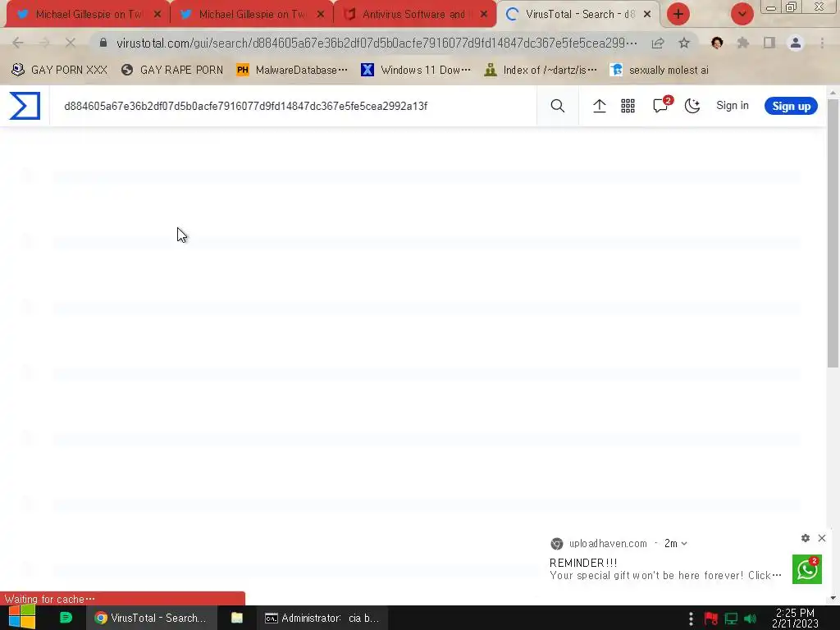The width and height of the screenshot is (840, 630).
Task: Click the WhatsApp notification icon
Action: pyautogui.click(x=807, y=569)
